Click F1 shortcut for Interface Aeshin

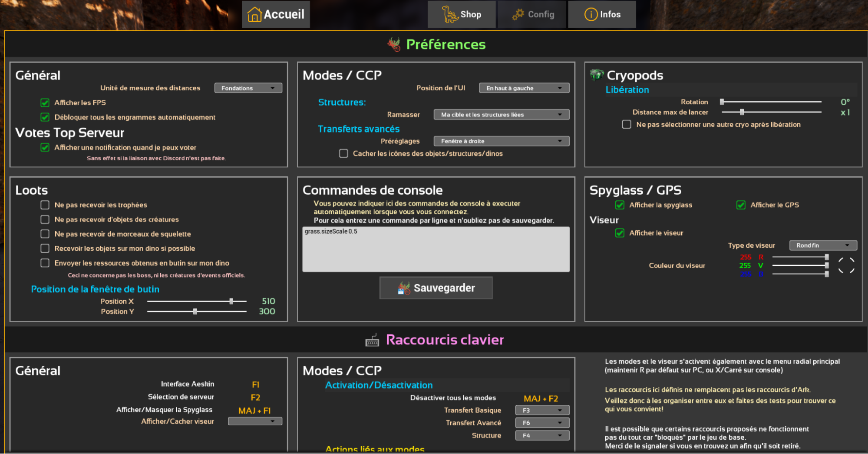click(255, 384)
